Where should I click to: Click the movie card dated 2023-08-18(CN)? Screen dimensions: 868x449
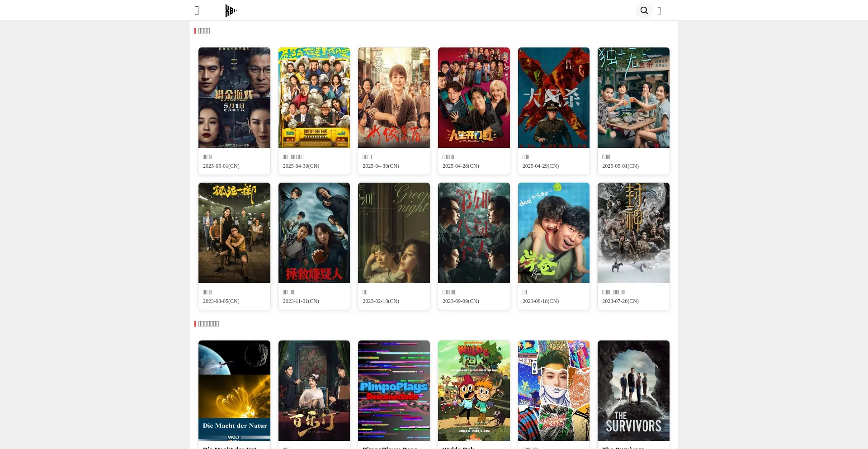(x=553, y=246)
